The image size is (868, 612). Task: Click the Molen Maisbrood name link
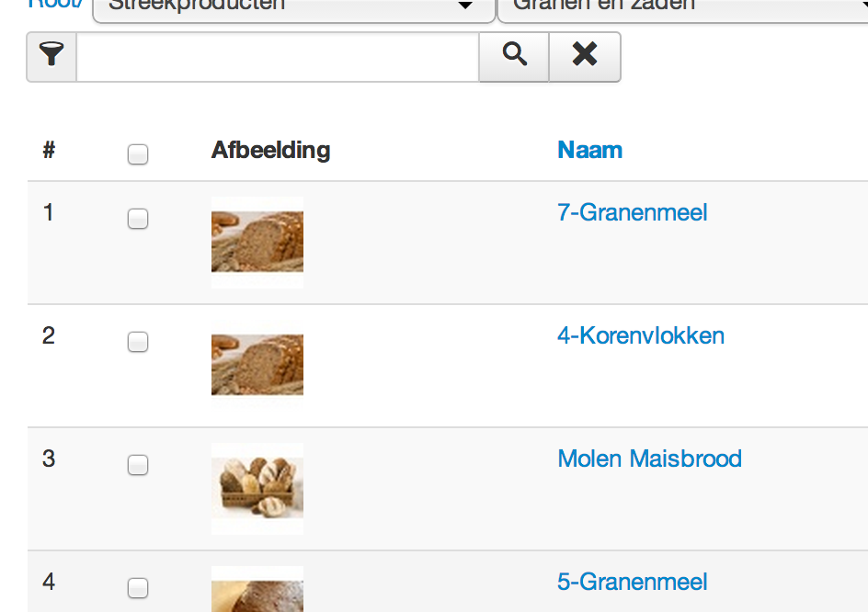point(649,459)
